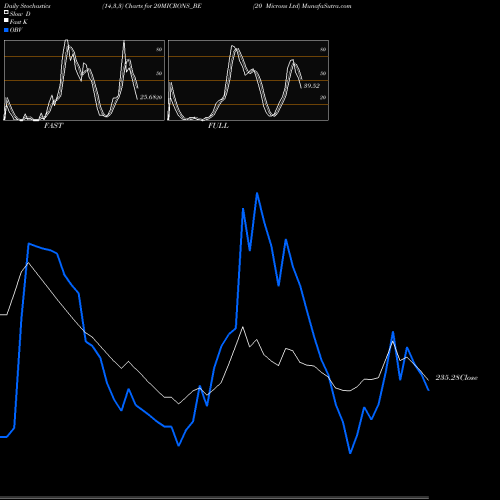The width and height of the screenshot is (500, 500).
Task: Click the 39.52 value in FULL chart
Action: pos(312,86)
